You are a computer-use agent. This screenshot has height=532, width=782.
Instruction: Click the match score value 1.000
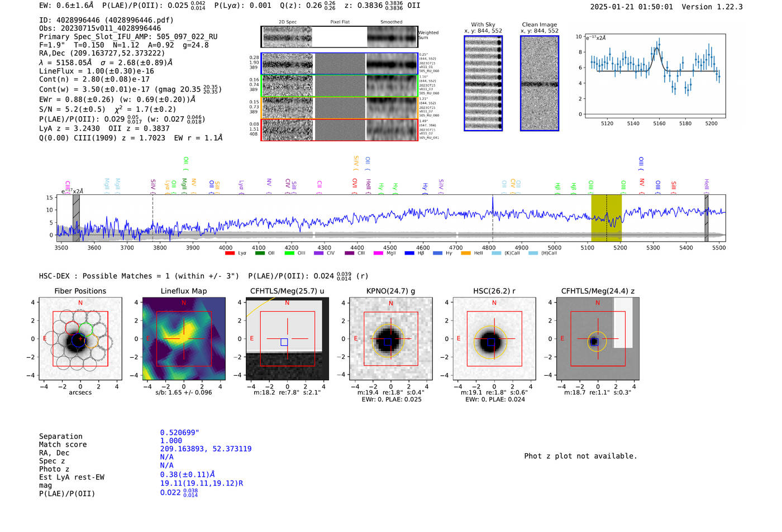[x=171, y=441]
